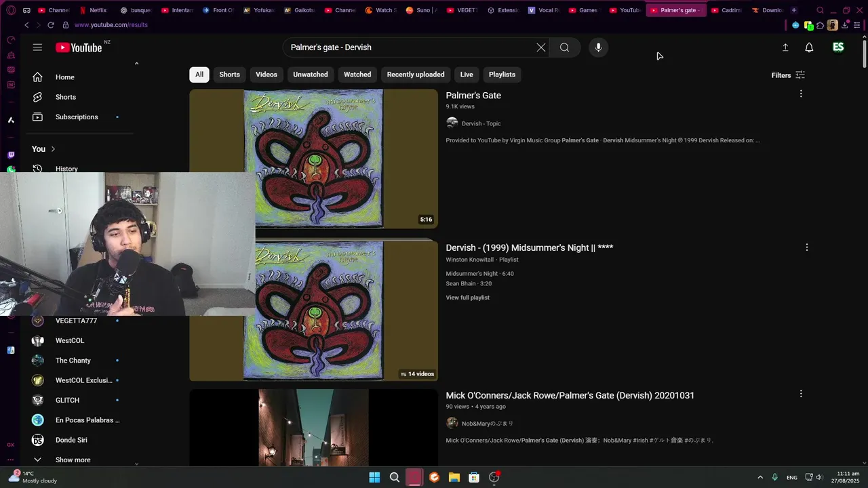Open the ES account avatar menu
Image resolution: width=868 pixels, height=488 pixels.
tap(838, 47)
